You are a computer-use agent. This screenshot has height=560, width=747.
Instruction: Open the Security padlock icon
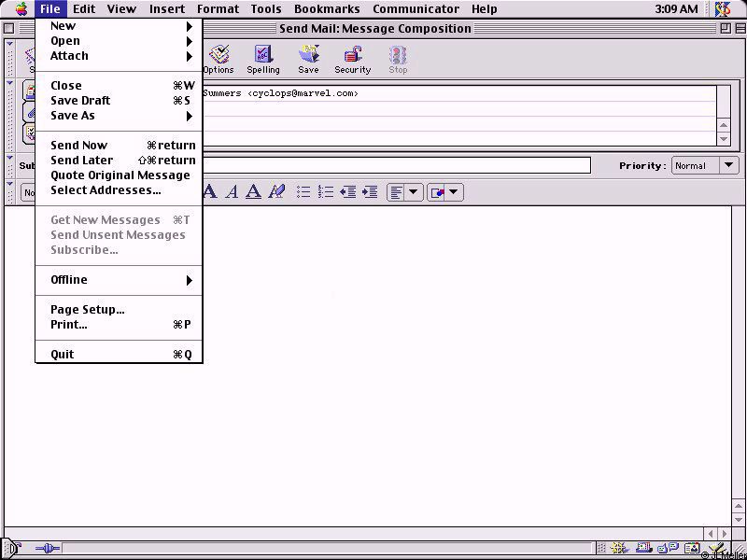tap(353, 60)
